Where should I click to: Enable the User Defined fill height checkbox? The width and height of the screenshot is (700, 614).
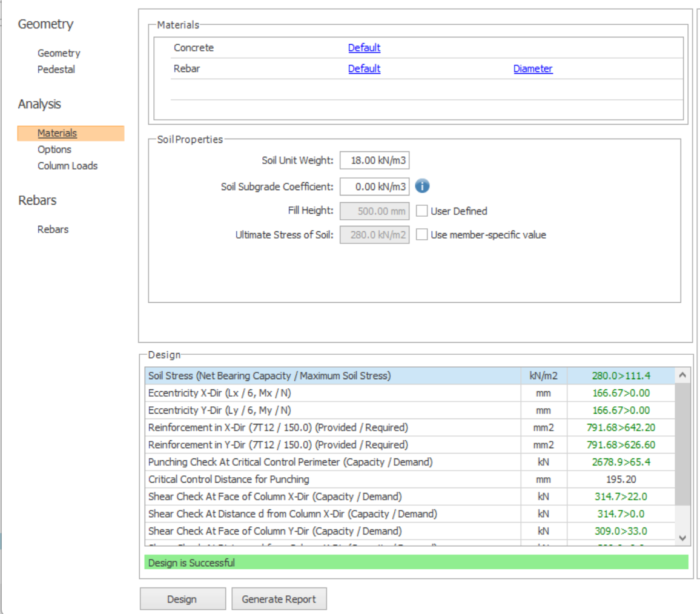[422, 211]
